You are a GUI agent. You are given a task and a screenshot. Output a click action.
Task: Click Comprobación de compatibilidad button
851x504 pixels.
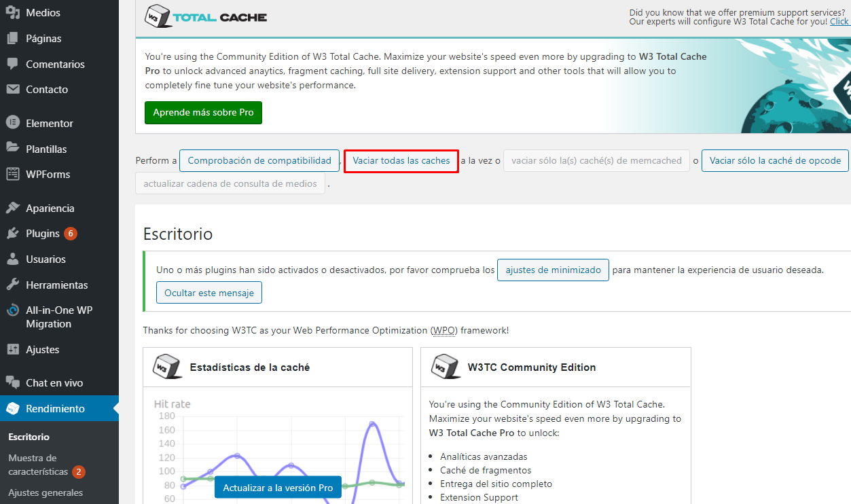[x=259, y=161]
